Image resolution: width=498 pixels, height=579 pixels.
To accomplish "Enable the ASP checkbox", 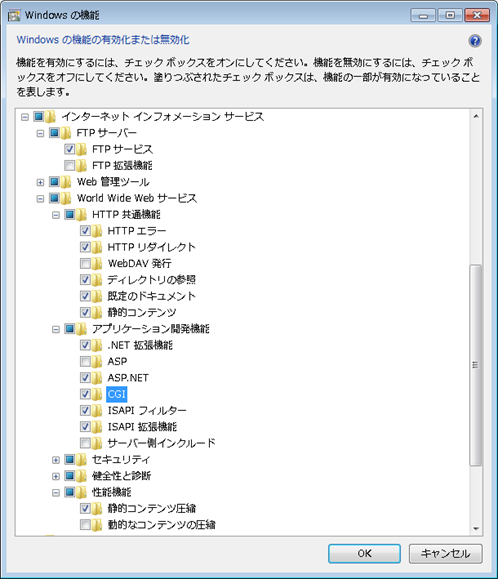I will [85, 361].
